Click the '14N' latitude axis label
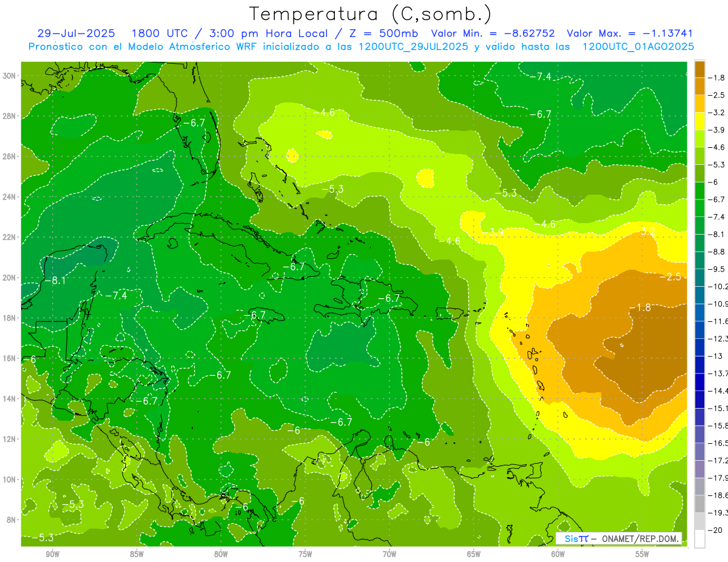 point(10,399)
